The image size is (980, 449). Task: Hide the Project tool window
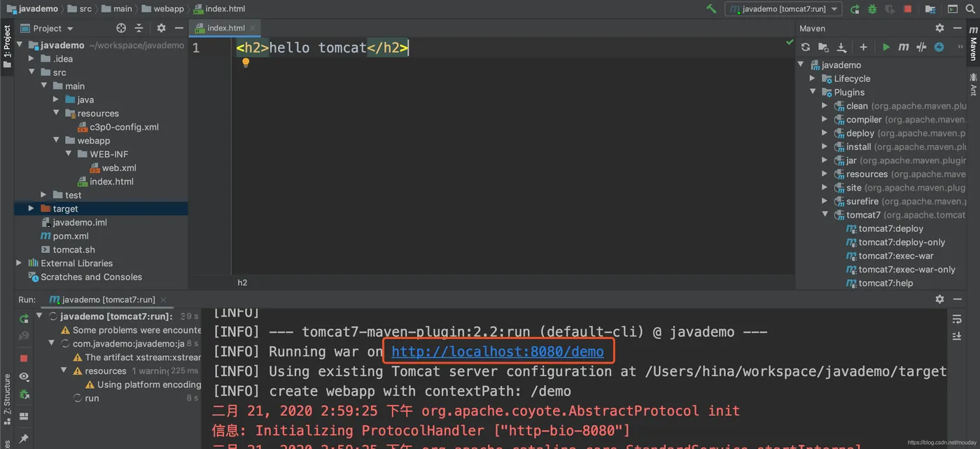[x=179, y=28]
